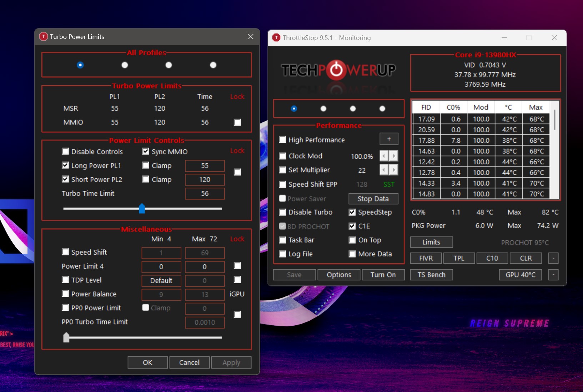Check the On Top option
Screen dimensions: 583x392
(x=352, y=240)
